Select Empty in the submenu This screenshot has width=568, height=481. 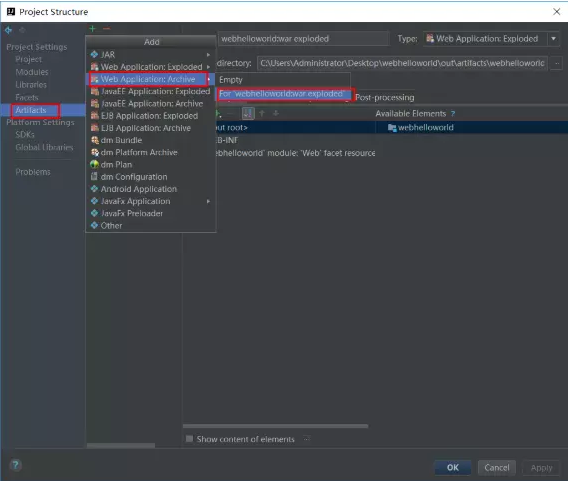pyautogui.click(x=231, y=80)
